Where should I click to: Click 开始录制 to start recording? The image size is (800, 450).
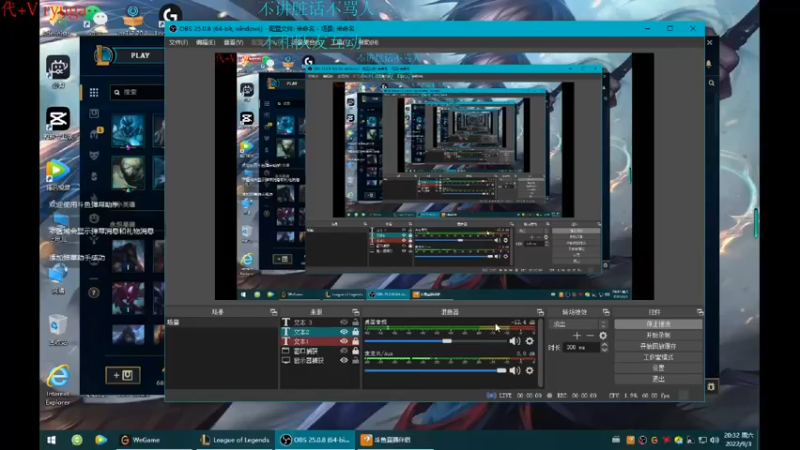click(x=658, y=335)
